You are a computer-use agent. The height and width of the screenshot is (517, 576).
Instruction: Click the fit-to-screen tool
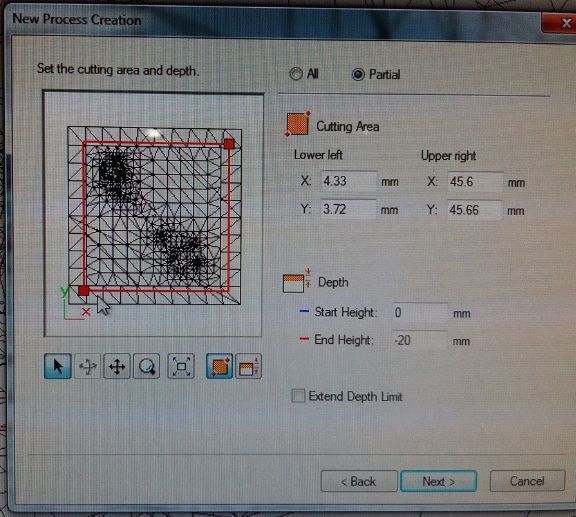point(181,366)
